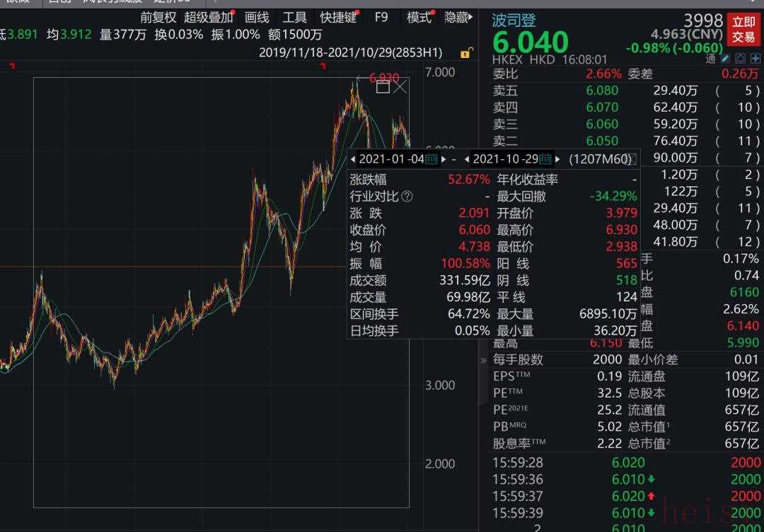The image size is (764, 532).
Task: Click the 2.000 price axis label
Action: [x=440, y=464]
